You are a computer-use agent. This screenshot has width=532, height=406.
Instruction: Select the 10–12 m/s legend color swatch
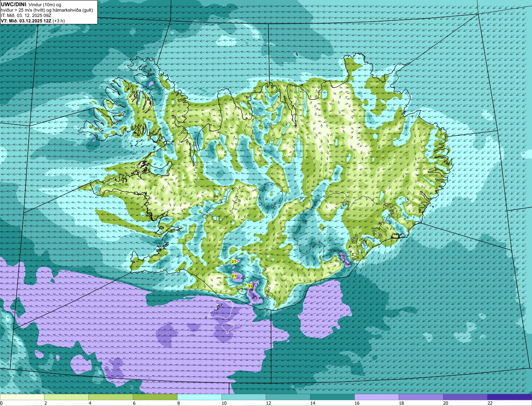click(244, 397)
